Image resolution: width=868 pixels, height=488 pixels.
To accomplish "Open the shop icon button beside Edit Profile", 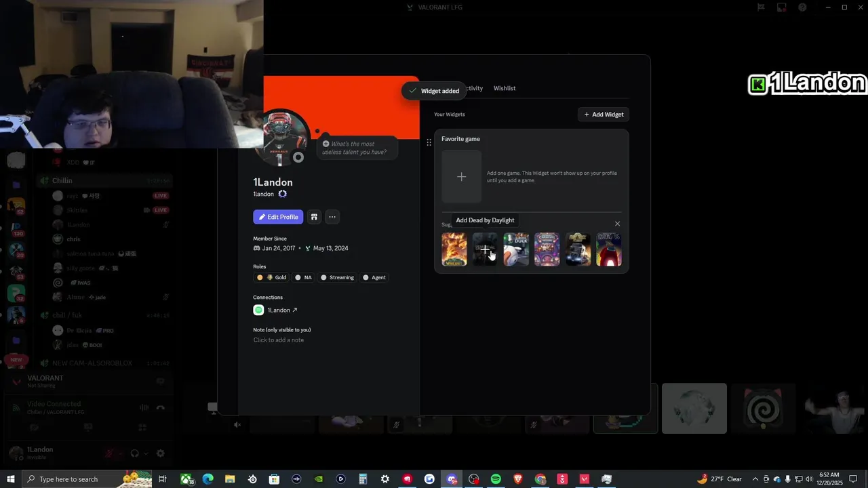I will click(314, 217).
